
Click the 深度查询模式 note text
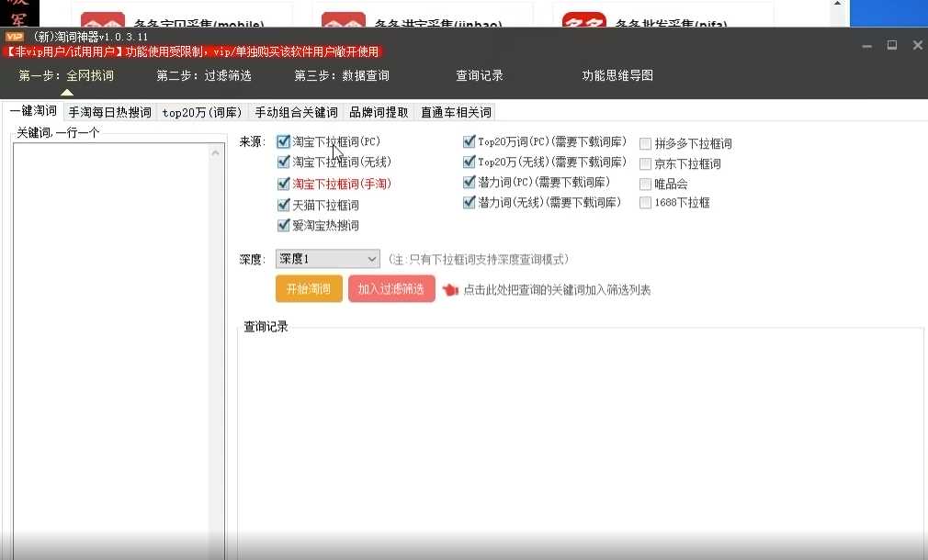point(478,260)
